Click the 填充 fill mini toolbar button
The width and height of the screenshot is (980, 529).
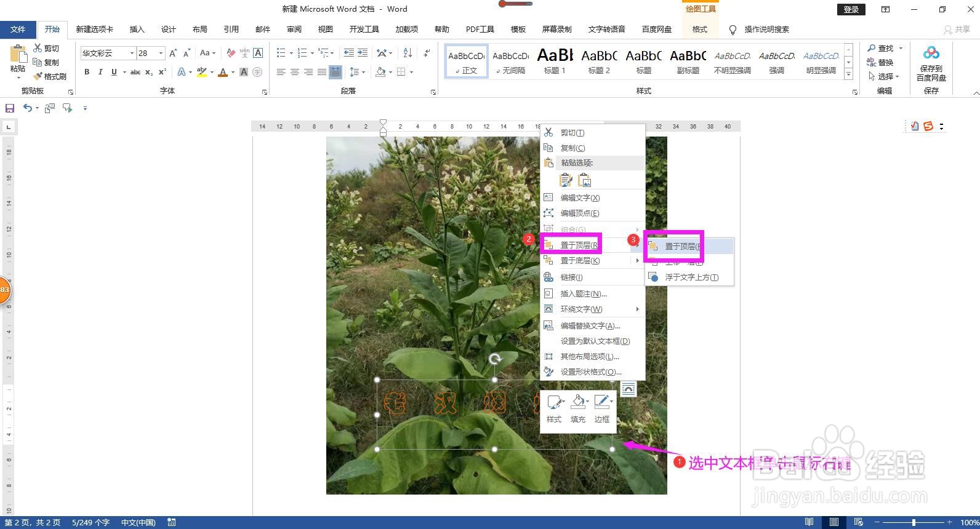pyautogui.click(x=578, y=409)
